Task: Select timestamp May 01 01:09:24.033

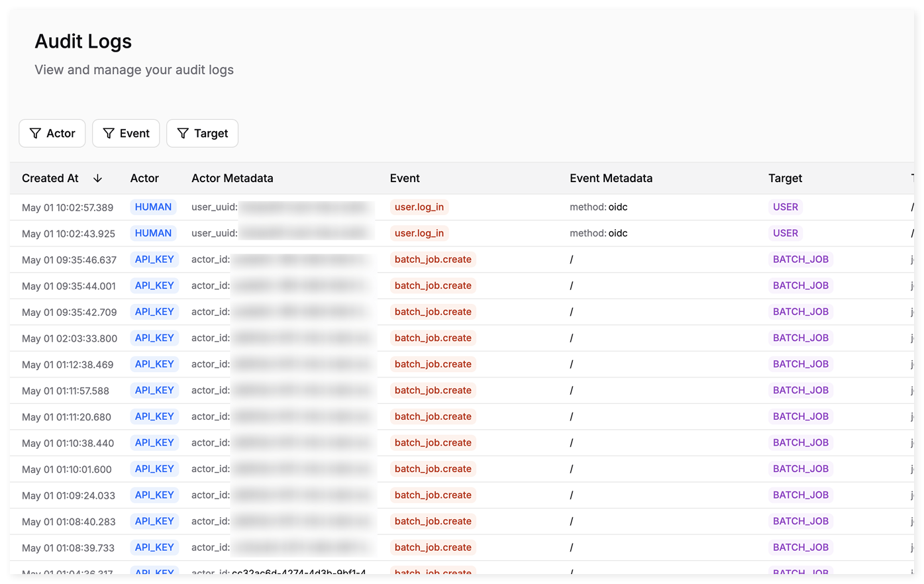Action: [68, 495]
